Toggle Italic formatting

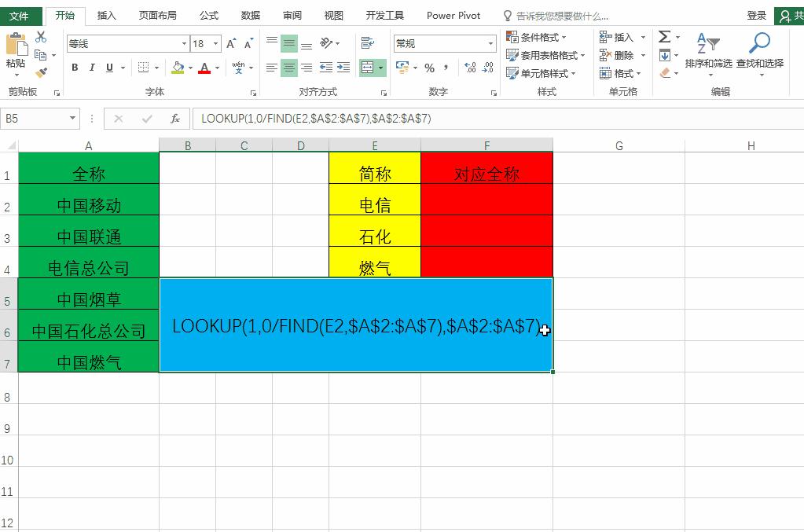click(92, 67)
